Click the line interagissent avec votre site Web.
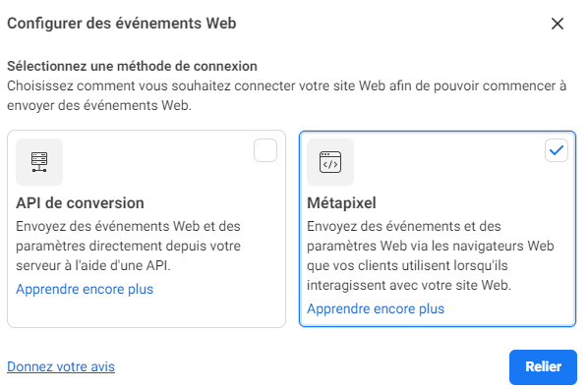 coord(409,285)
